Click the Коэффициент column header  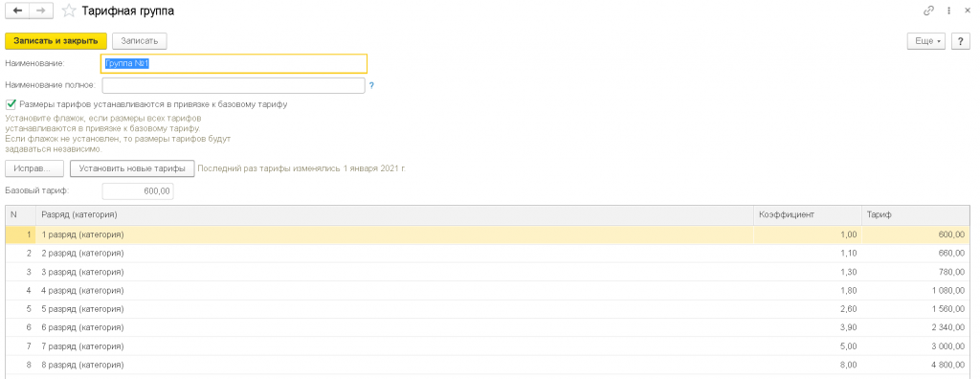(808, 214)
